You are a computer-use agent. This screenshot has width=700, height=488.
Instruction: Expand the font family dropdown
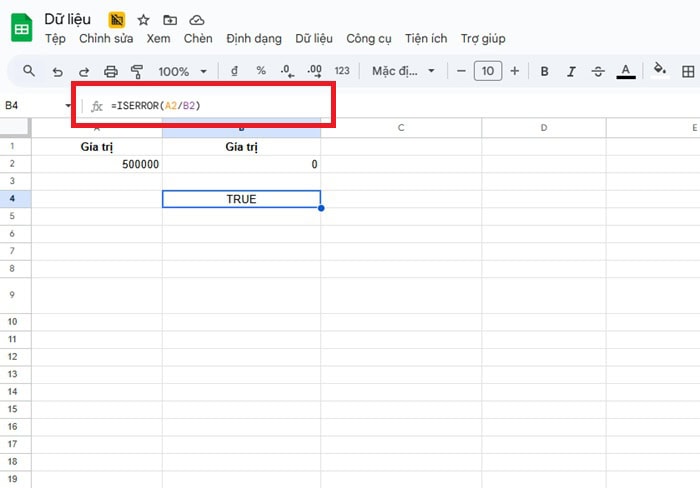404,71
